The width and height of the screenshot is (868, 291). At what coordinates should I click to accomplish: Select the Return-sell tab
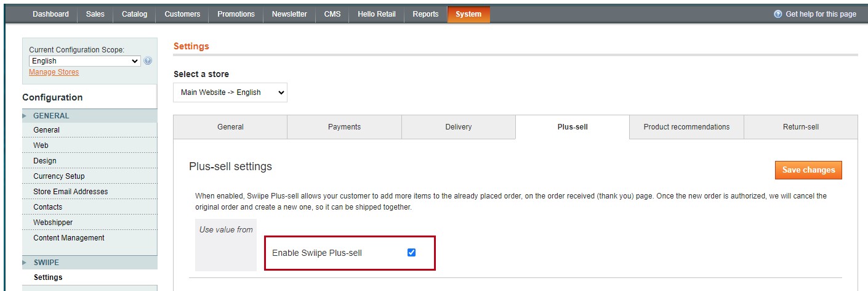(x=800, y=127)
